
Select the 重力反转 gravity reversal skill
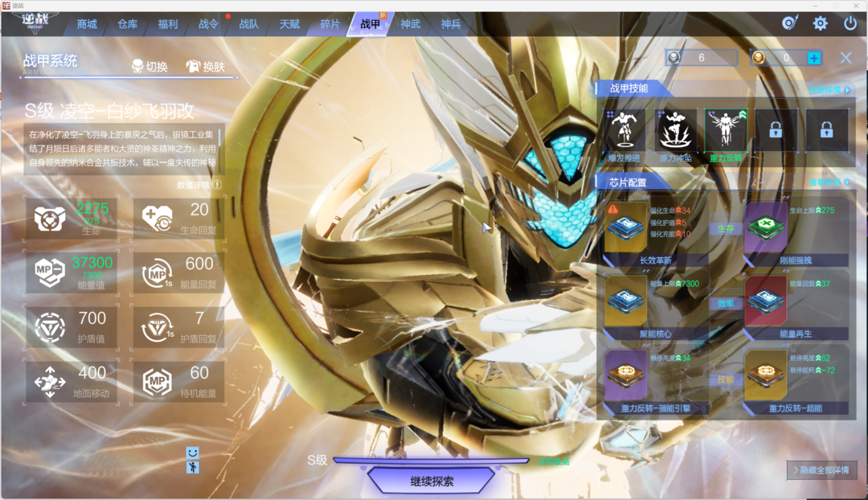(726, 131)
